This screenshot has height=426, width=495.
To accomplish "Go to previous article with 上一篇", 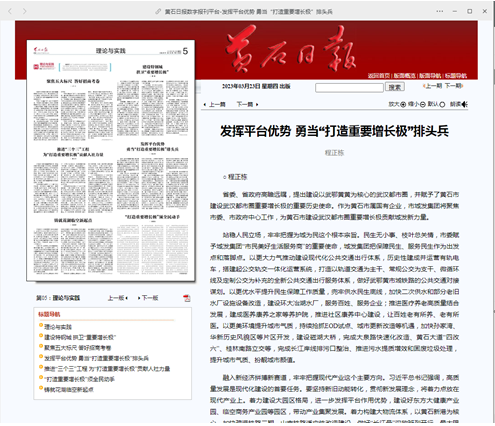I will coord(215,104).
